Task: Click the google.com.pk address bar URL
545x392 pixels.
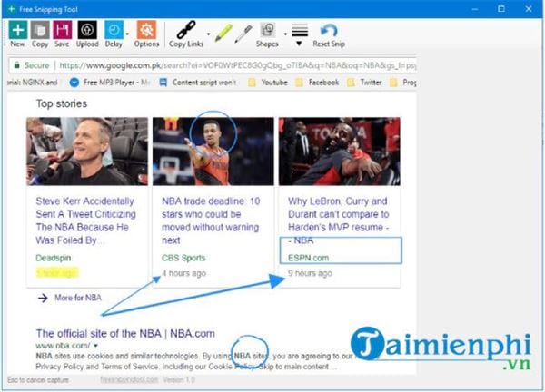Action: [237, 65]
